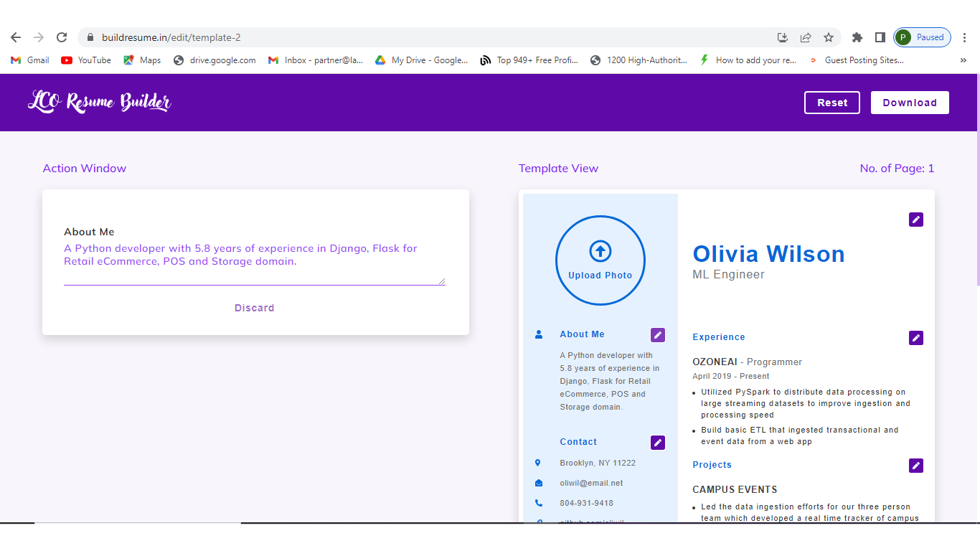Open the YouTube bookmark
This screenshot has height=551, width=980.
pos(86,60)
